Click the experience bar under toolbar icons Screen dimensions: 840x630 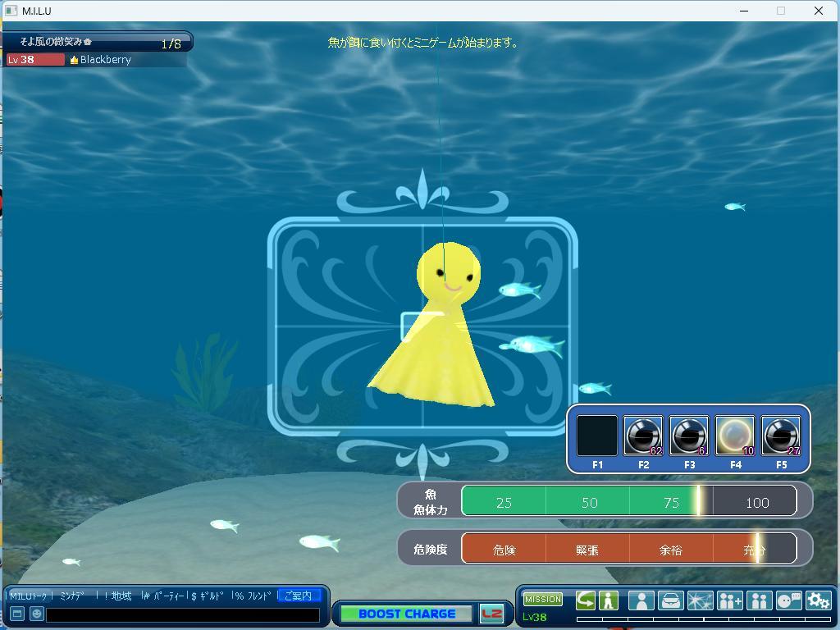[x=704, y=619]
